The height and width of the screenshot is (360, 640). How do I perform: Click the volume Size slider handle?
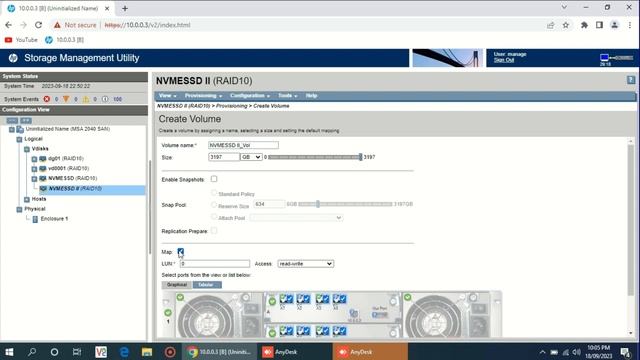pos(360,157)
